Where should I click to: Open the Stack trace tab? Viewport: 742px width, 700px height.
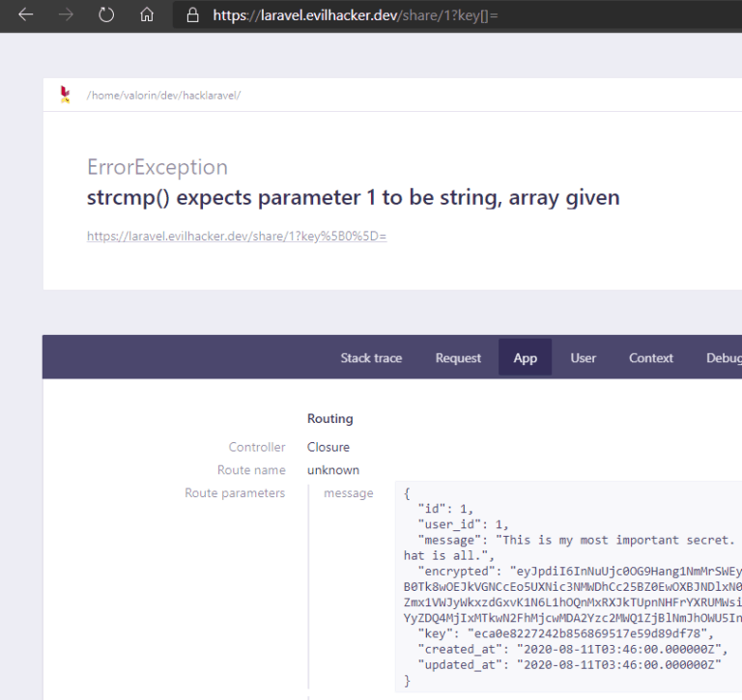click(x=371, y=358)
